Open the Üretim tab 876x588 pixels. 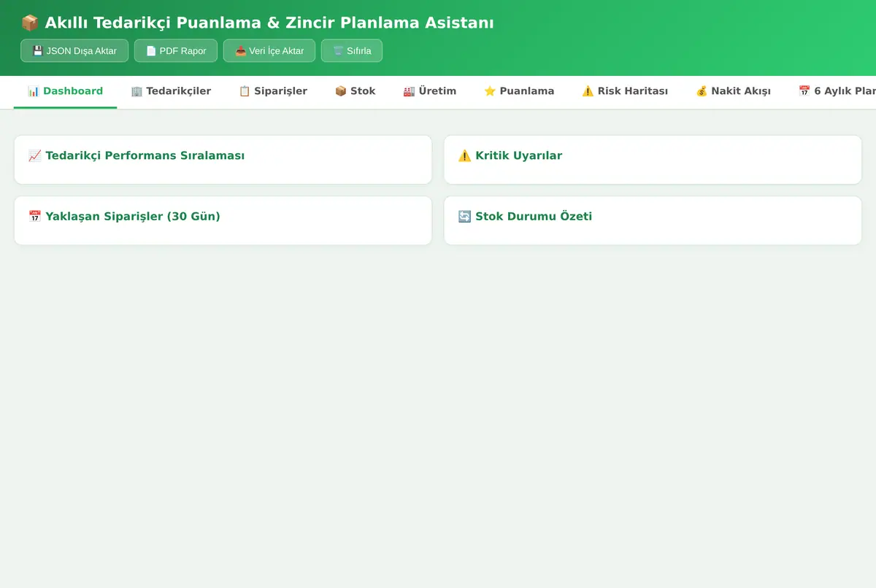(429, 91)
